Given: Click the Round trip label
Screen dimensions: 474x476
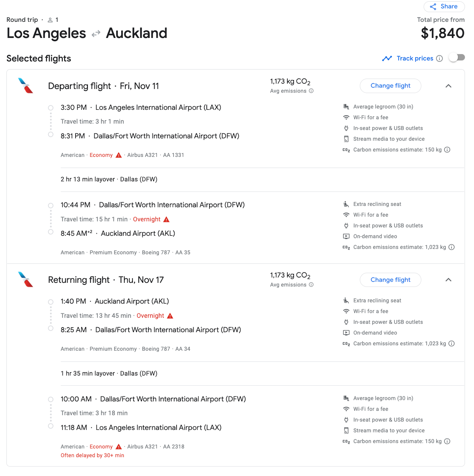Looking at the screenshot, I should [22, 20].
